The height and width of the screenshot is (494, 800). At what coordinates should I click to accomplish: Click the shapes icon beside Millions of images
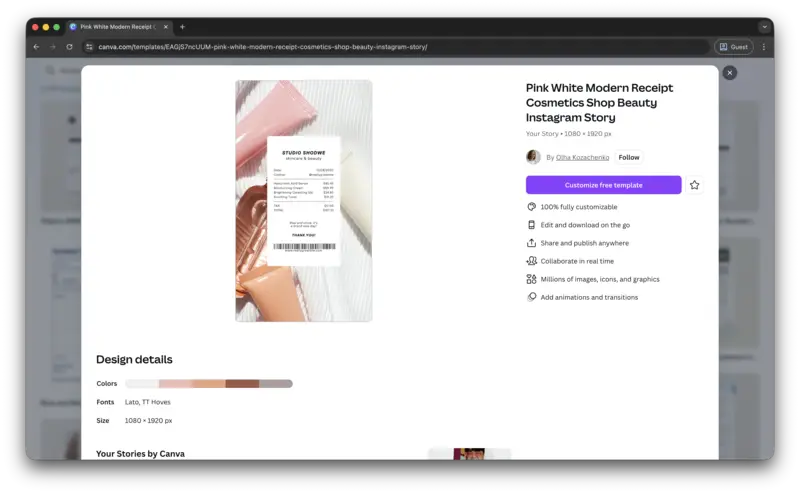click(531, 279)
